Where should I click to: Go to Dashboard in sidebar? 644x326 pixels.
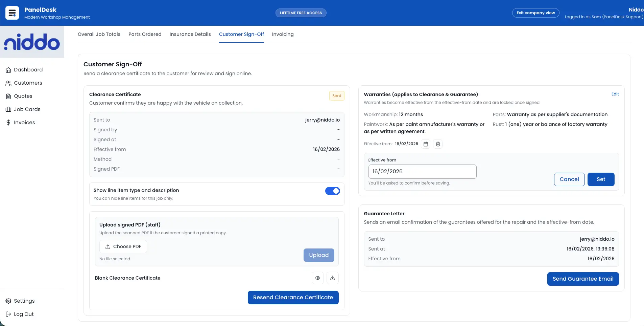pyautogui.click(x=28, y=70)
